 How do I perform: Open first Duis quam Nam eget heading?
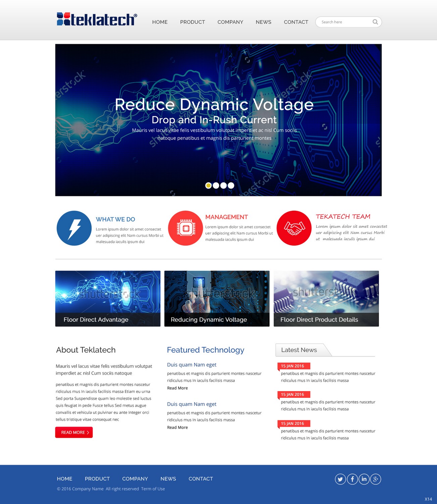pyautogui.click(x=192, y=365)
